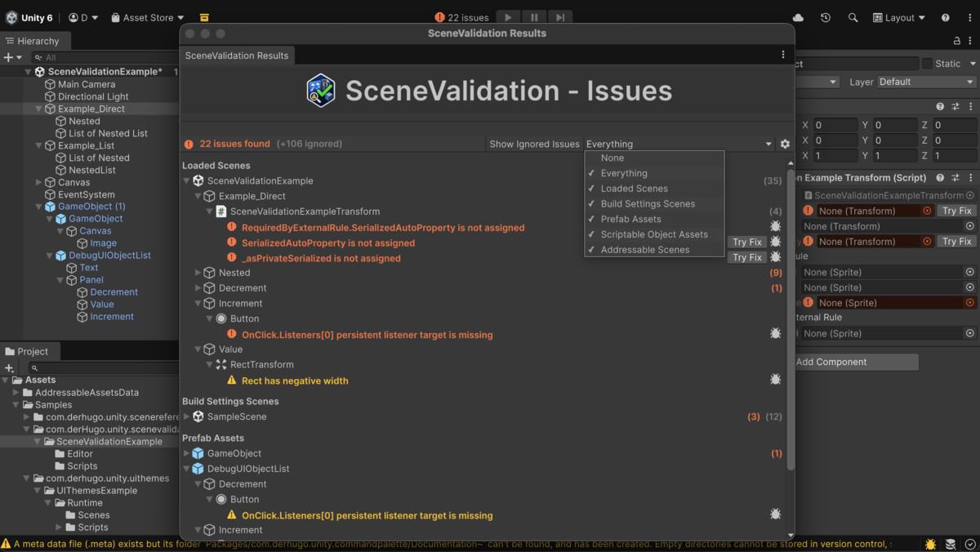This screenshot has width=980, height=552.
Task: Open the account D dropdown
Action: pyautogui.click(x=83, y=17)
